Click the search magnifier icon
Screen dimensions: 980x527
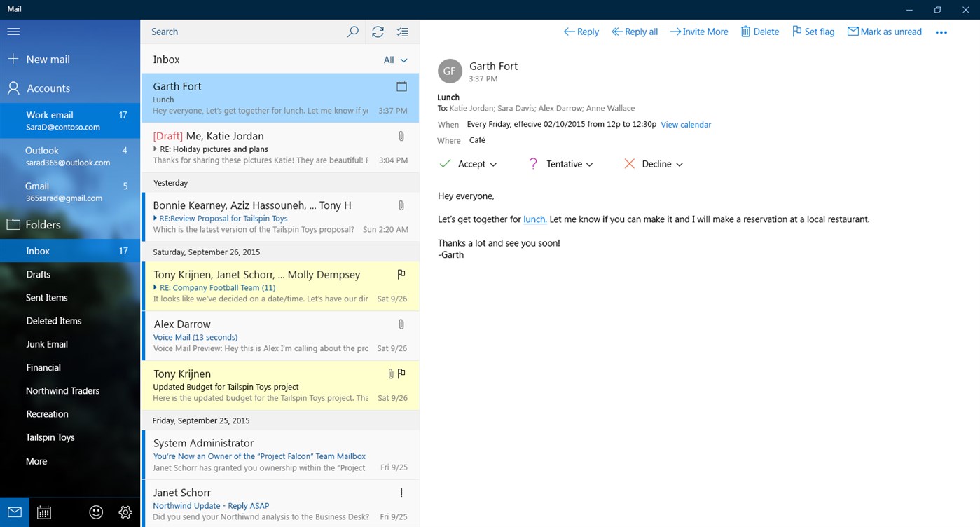tap(352, 32)
